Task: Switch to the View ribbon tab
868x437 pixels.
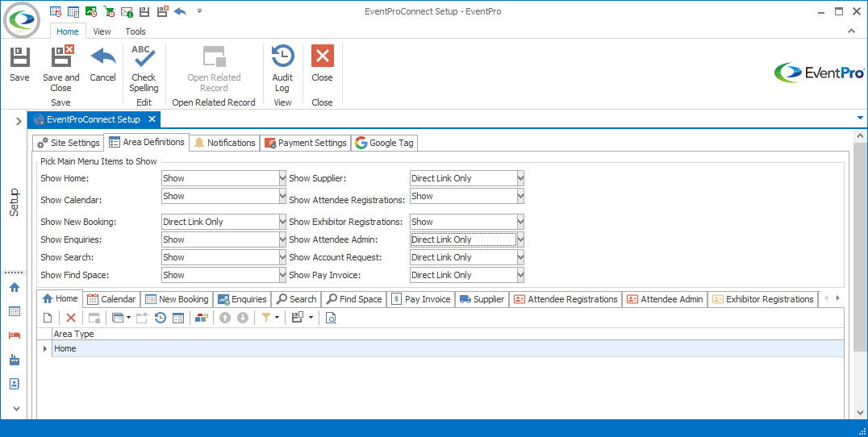Action: 102,31
